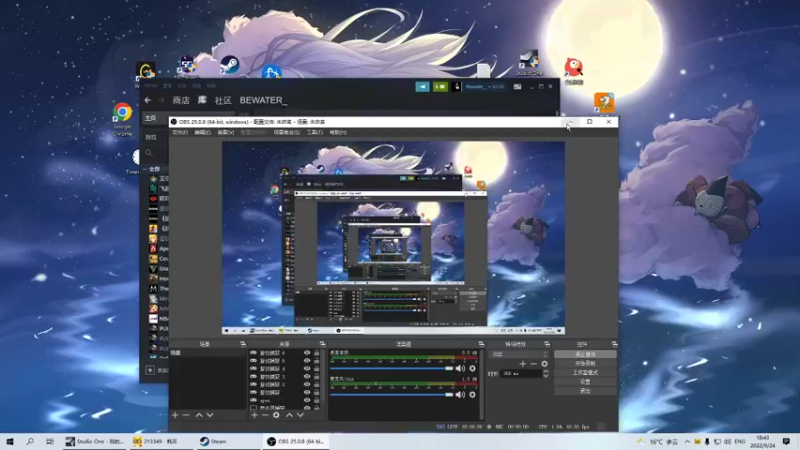Increase transition duration with up arrow
The height and width of the screenshot is (450, 800).
coord(545,372)
